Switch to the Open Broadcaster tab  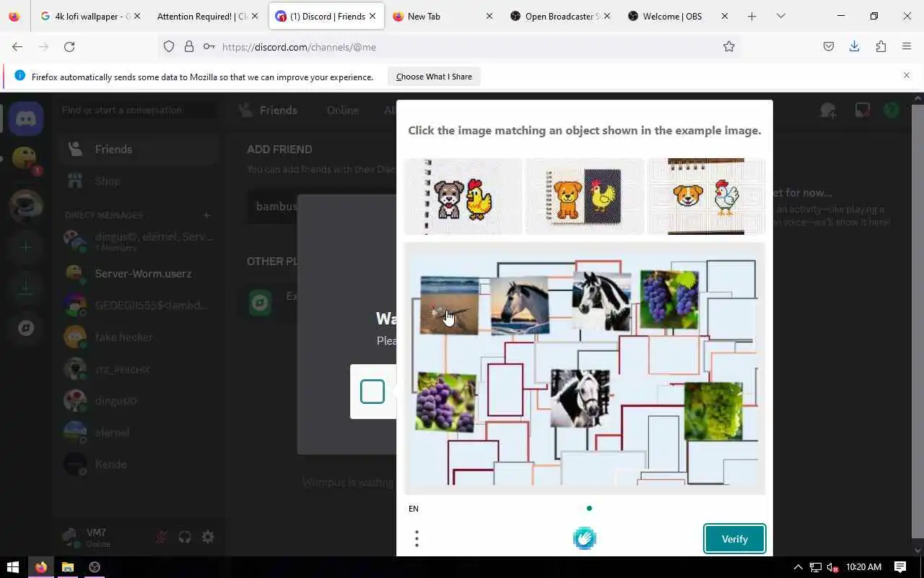562,16
